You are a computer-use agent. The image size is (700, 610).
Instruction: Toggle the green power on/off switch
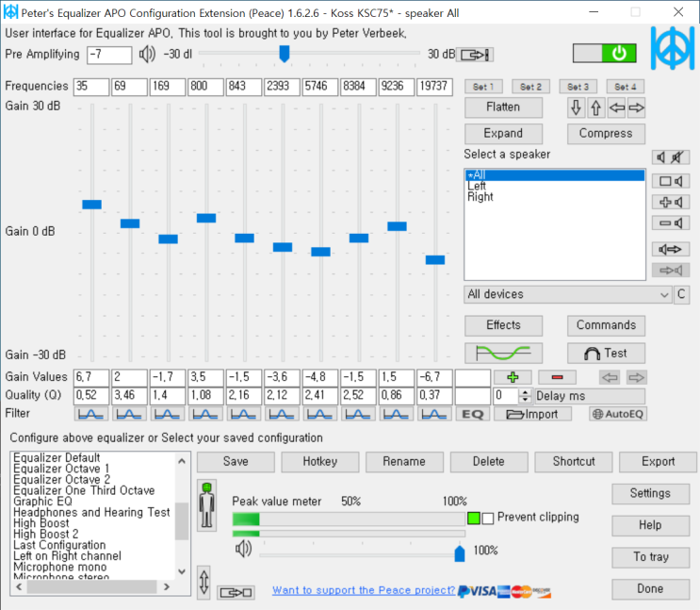[604, 54]
